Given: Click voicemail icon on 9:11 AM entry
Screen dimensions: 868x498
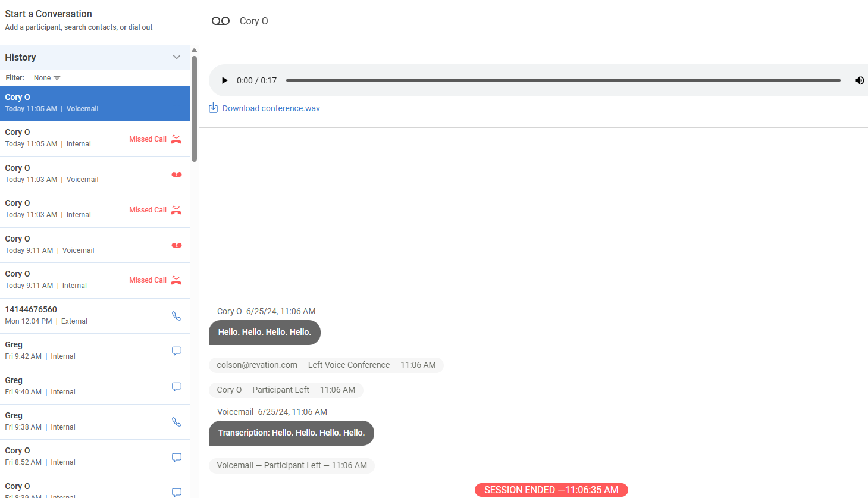Looking at the screenshot, I should 177,245.
